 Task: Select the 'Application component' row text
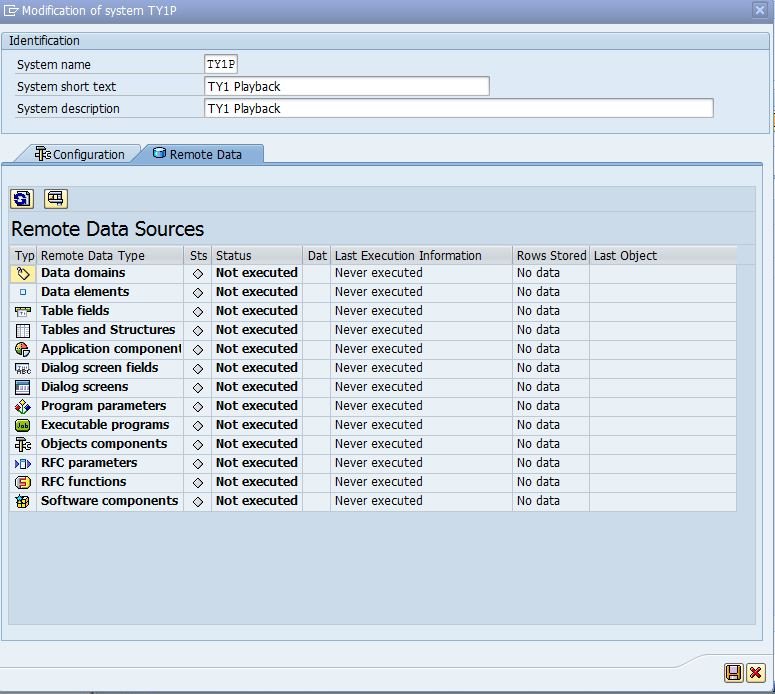pos(111,348)
